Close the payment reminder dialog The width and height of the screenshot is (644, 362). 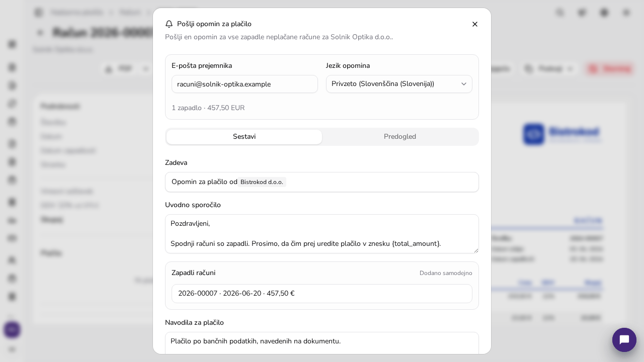(x=475, y=24)
